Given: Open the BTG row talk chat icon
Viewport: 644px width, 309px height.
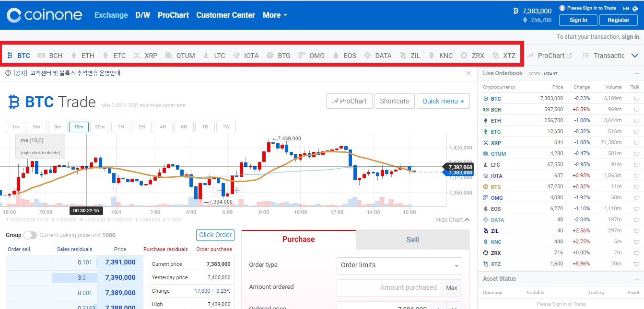Looking at the screenshot, I should pos(637,187).
